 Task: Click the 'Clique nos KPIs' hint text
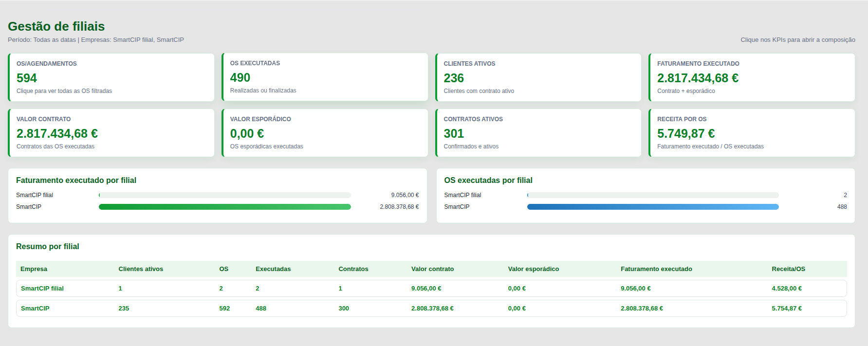click(x=798, y=40)
